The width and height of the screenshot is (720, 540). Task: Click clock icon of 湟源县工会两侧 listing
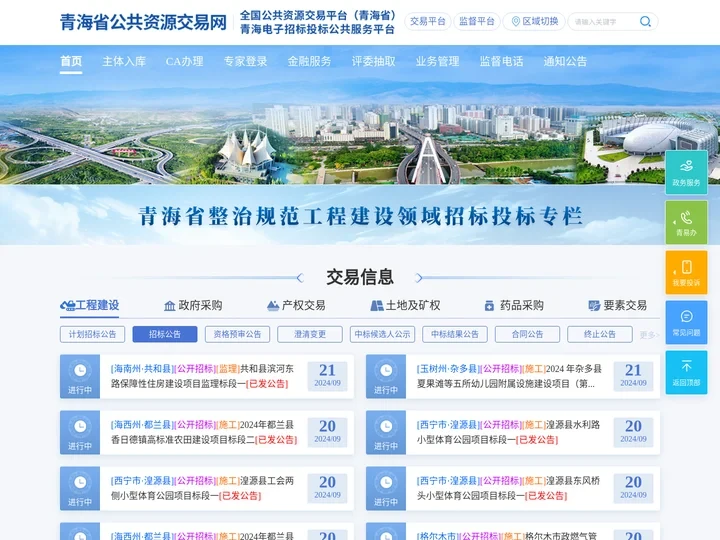click(x=80, y=482)
